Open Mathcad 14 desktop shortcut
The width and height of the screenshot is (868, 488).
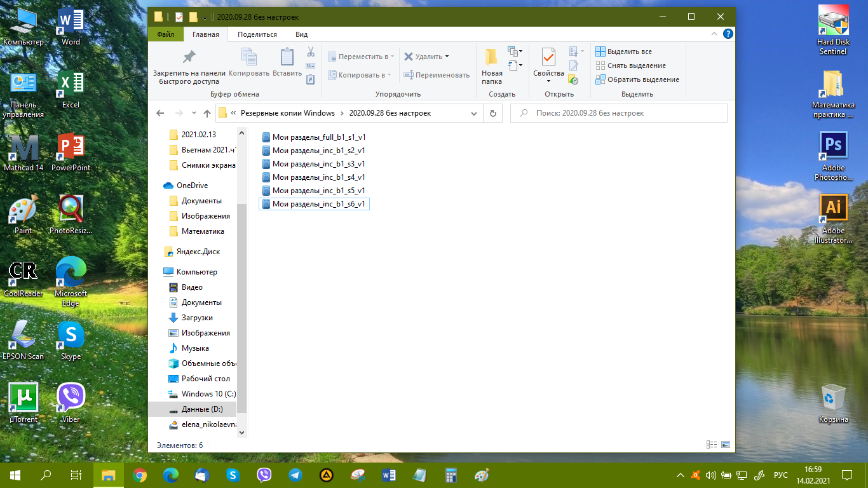[x=24, y=153]
